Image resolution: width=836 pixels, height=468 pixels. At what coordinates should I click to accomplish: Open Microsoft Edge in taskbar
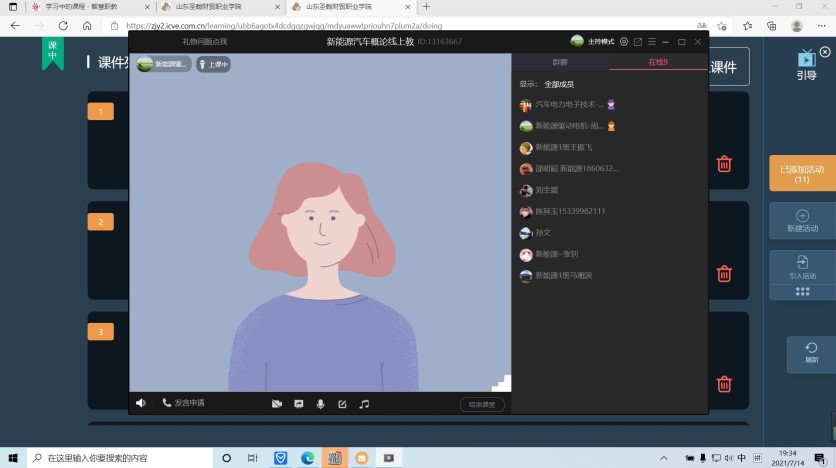point(308,458)
